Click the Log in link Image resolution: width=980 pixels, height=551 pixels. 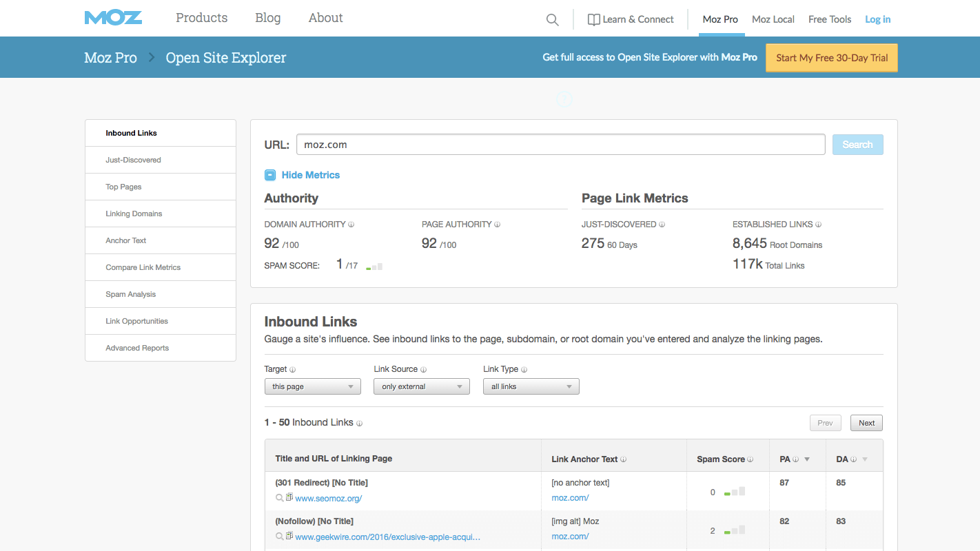pyautogui.click(x=878, y=19)
